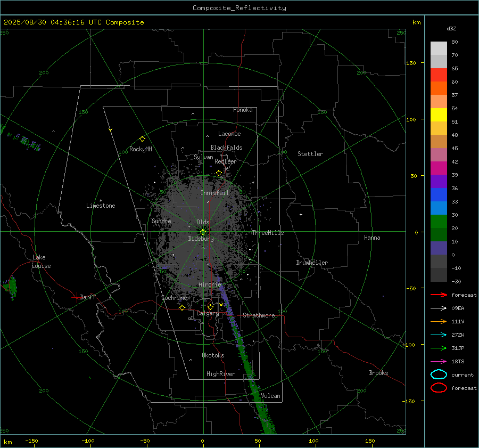479x448 pixels.
Task: Click the RockyMH label
Action: click(x=141, y=149)
